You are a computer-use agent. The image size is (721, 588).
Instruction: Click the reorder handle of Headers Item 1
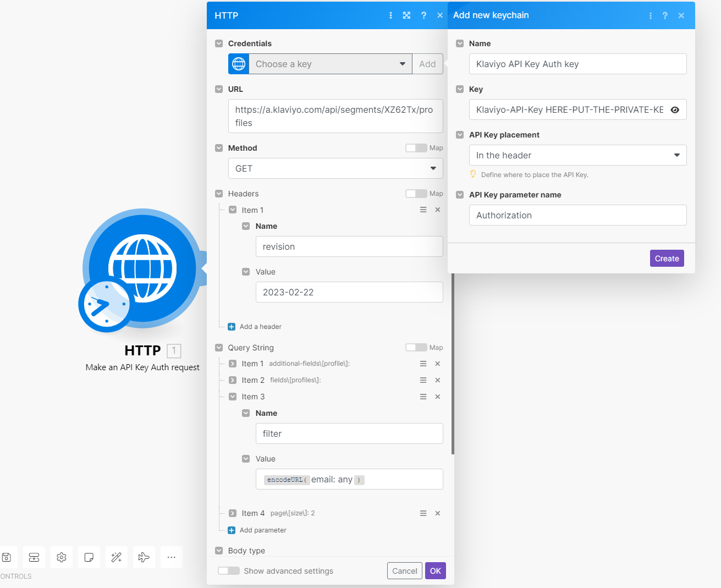coord(423,210)
